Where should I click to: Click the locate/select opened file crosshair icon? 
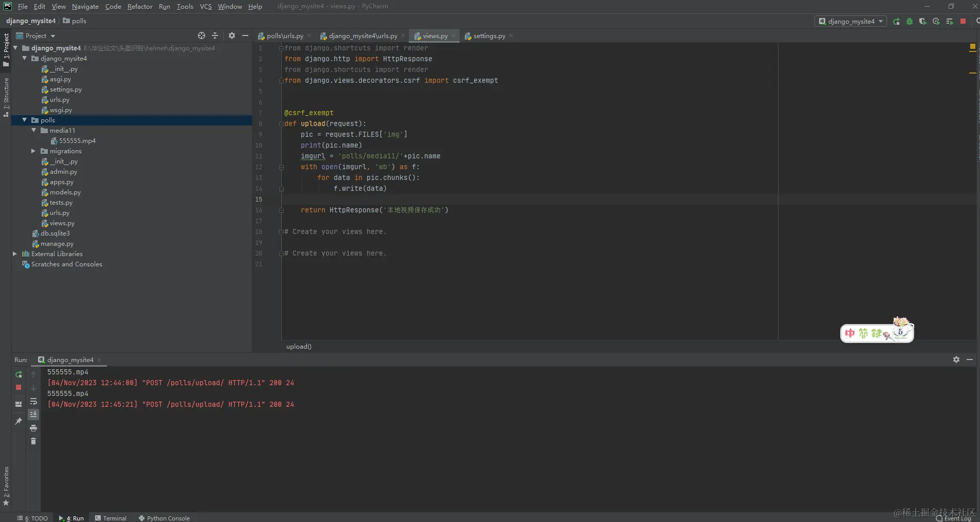[x=202, y=35]
